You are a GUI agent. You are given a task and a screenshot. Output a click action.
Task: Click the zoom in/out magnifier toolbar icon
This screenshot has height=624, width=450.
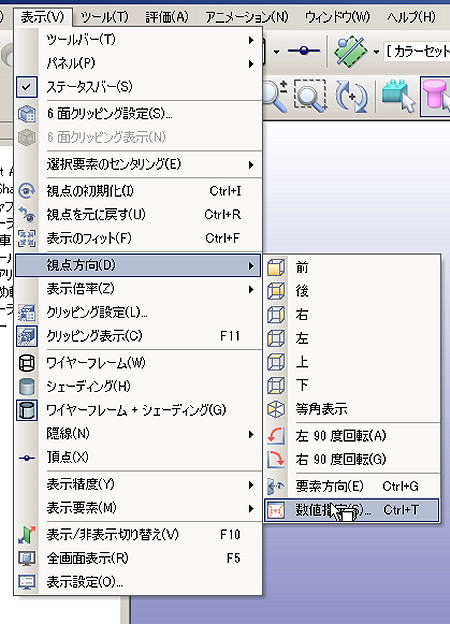point(275,96)
